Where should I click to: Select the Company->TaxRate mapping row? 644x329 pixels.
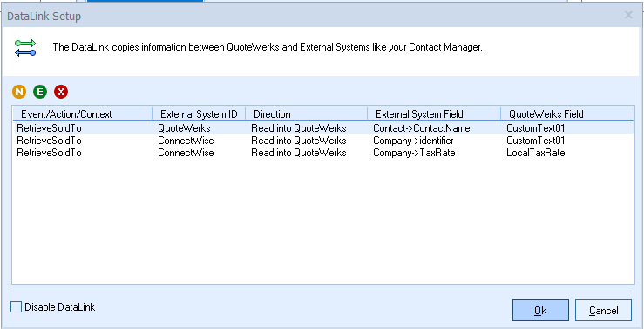coord(323,153)
